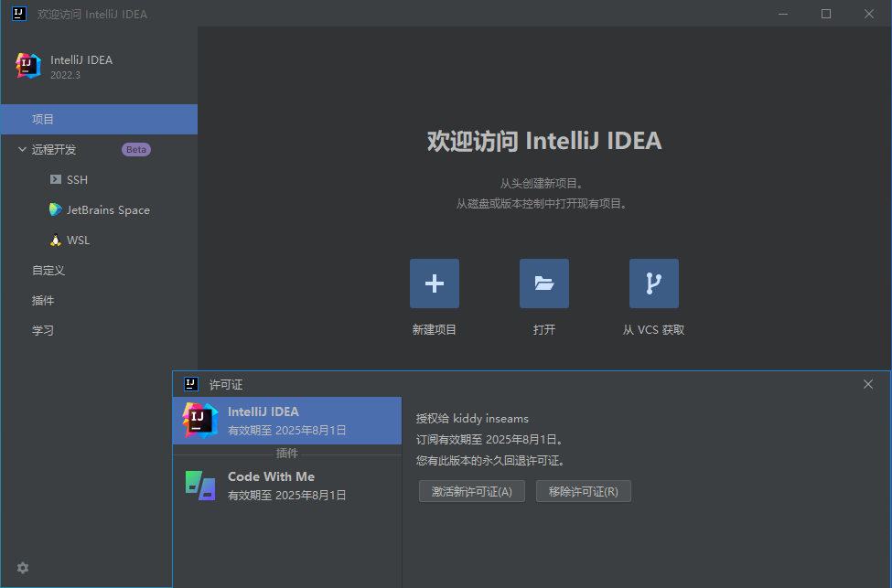Viewport: 892px width, 588px height.
Task: Click the 2022.3 version text
Action: (66, 75)
